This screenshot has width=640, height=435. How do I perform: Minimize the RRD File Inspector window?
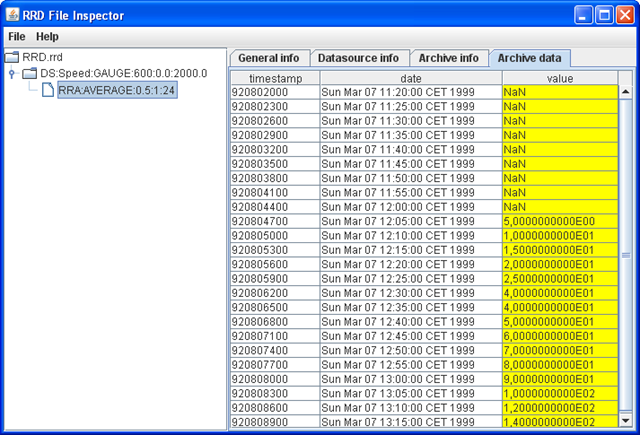coord(583,16)
